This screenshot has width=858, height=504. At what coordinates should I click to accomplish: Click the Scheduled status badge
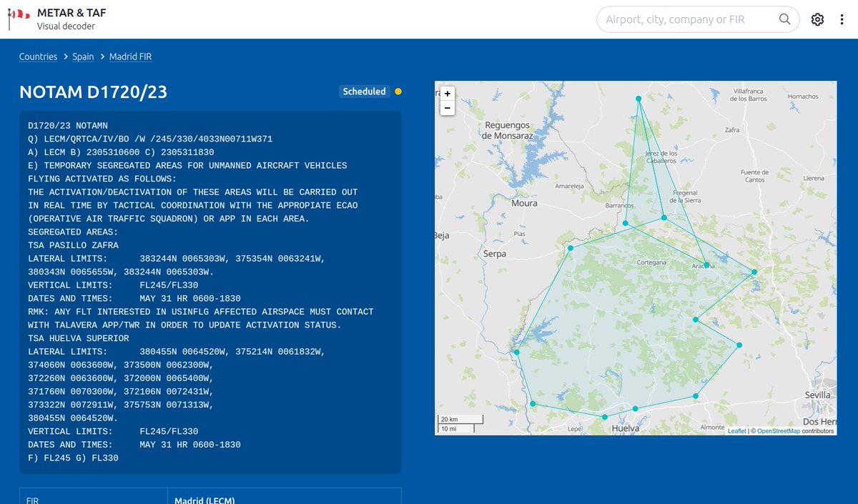[364, 92]
